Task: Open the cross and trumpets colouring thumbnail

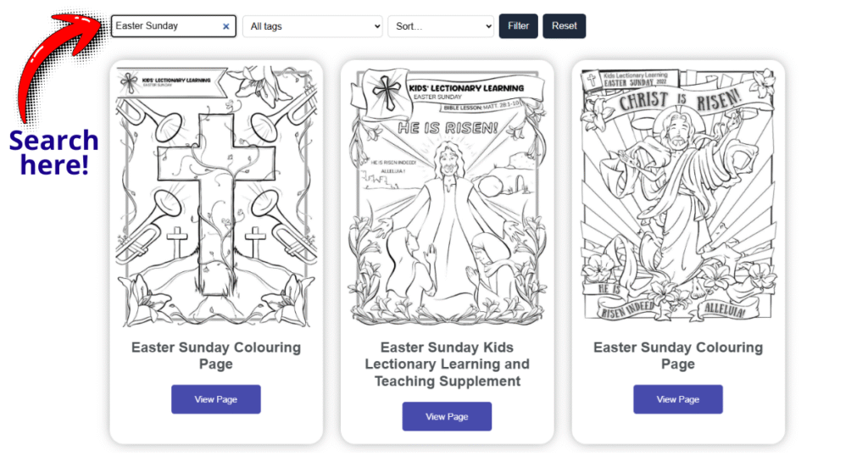Action: pyautogui.click(x=216, y=196)
